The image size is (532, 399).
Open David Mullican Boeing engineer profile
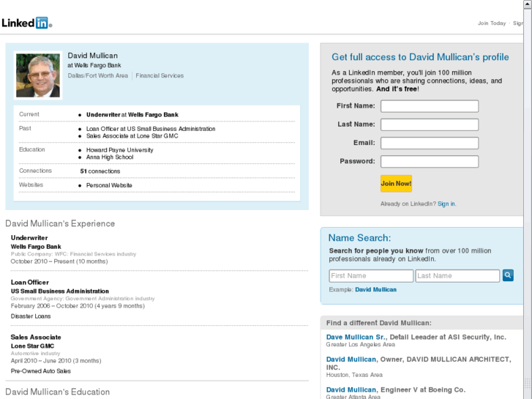coord(351,389)
